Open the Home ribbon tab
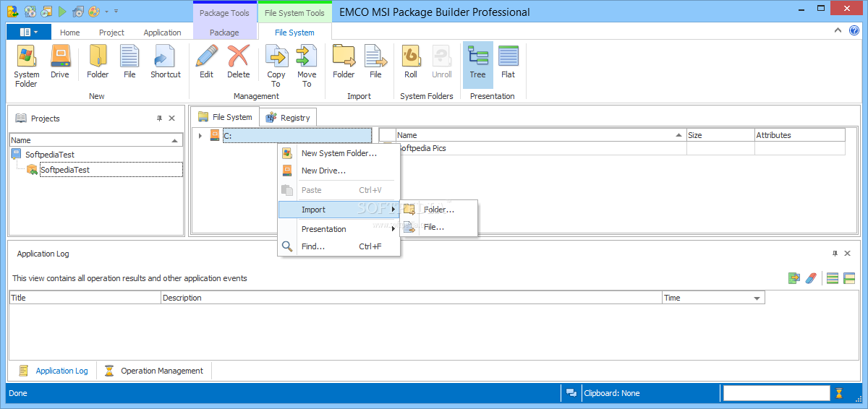The image size is (868, 409). click(70, 33)
